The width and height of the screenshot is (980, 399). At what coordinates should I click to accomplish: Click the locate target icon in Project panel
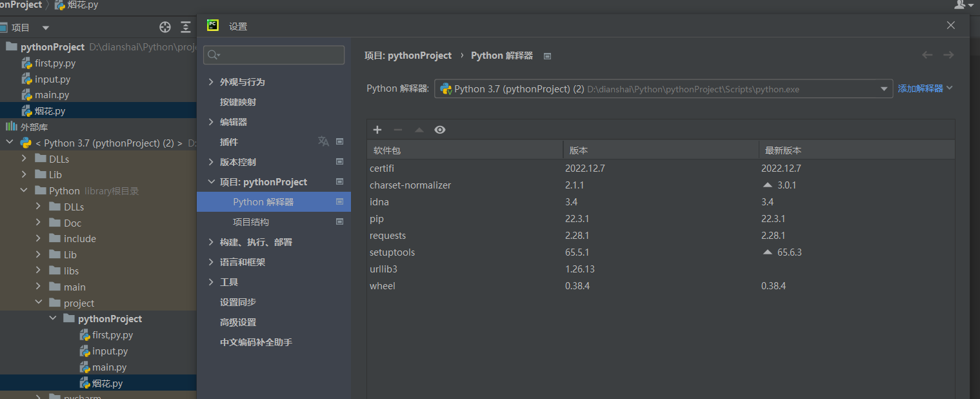[x=165, y=27]
